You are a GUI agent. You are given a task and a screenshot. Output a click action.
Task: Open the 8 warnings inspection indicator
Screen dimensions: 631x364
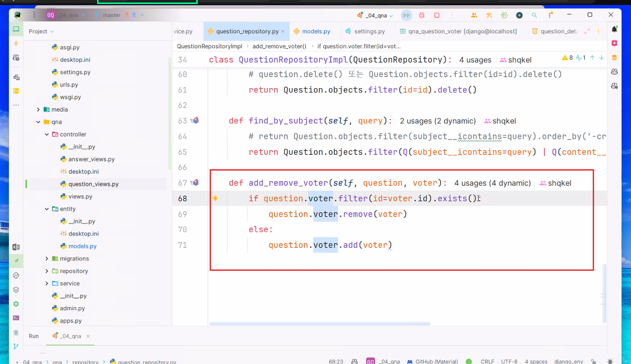[568, 58]
